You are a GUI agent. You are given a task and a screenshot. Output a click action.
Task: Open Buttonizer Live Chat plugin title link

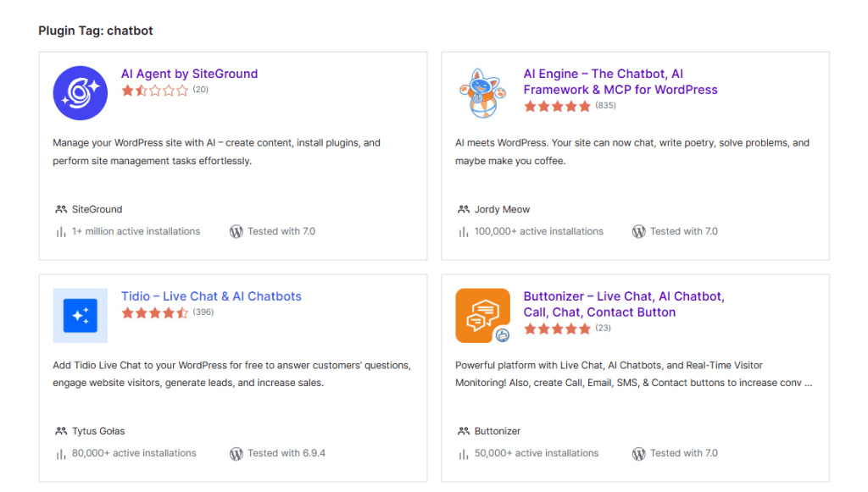point(624,304)
